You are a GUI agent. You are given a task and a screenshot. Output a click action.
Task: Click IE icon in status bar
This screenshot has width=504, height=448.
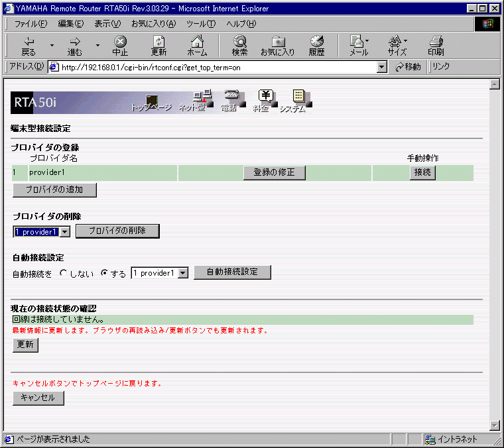tap(9, 439)
